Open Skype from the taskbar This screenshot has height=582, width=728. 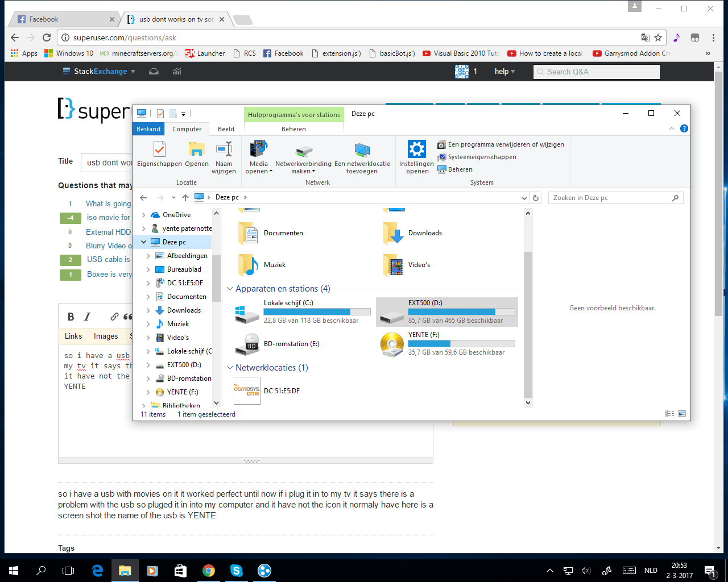236,570
